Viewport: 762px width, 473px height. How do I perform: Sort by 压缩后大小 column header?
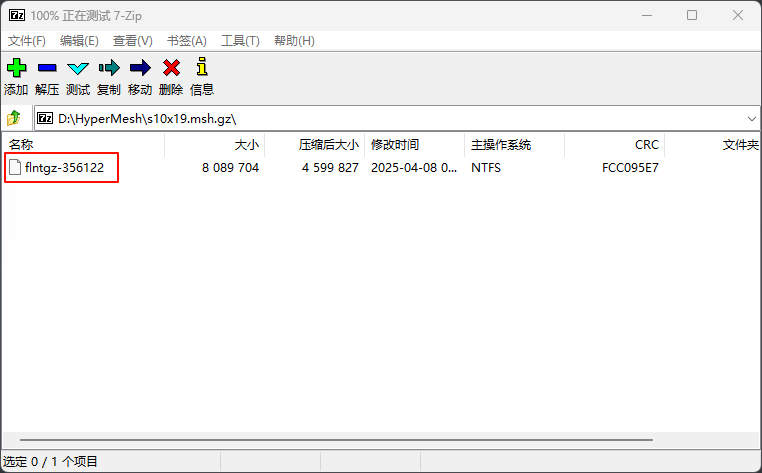coord(315,144)
